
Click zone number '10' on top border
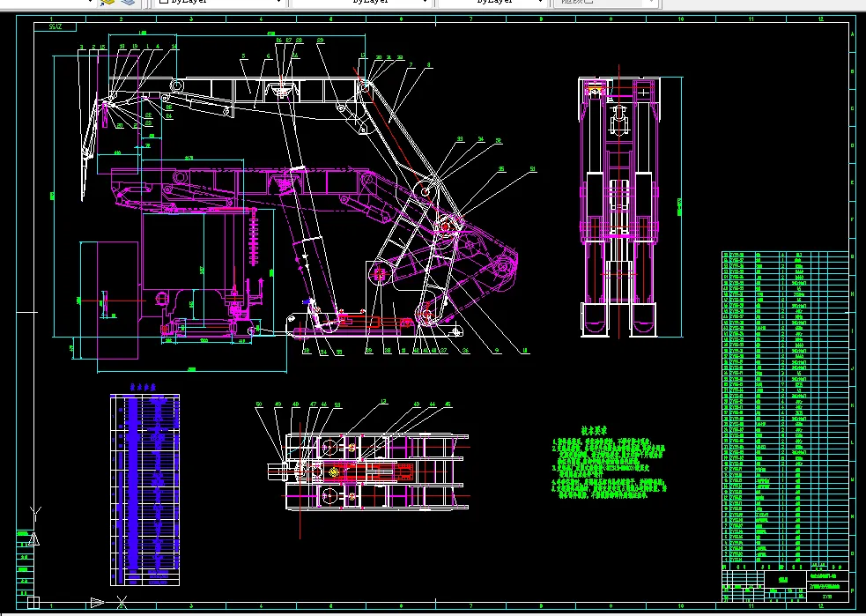[680, 19]
